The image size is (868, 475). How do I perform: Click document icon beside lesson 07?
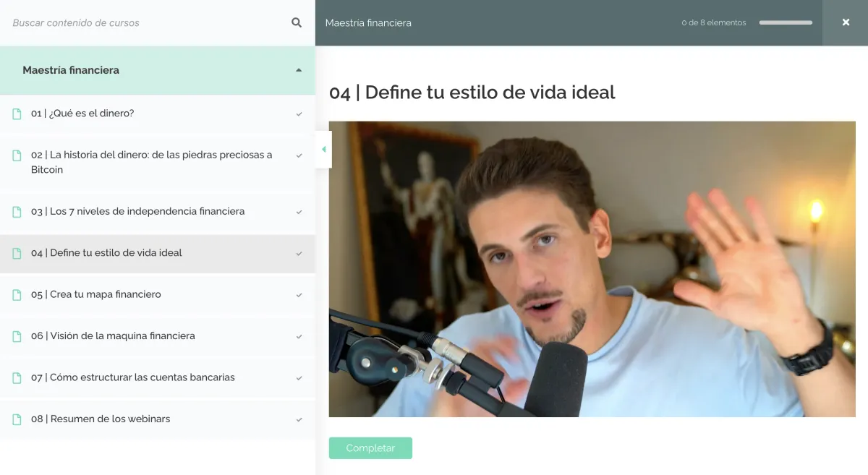pos(17,378)
